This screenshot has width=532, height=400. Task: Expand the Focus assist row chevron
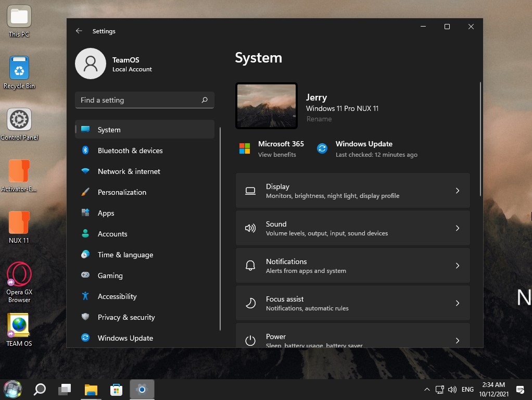(x=458, y=303)
